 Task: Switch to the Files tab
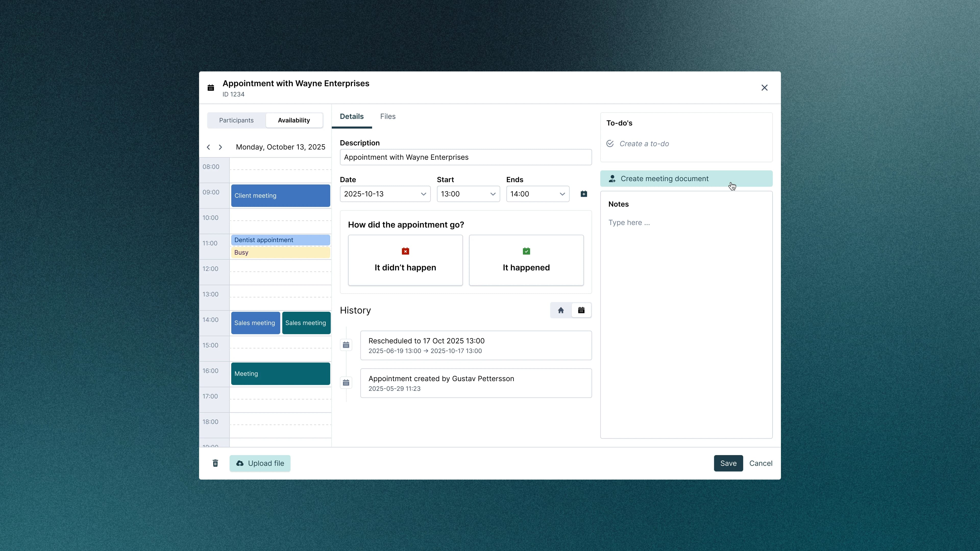[388, 116]
